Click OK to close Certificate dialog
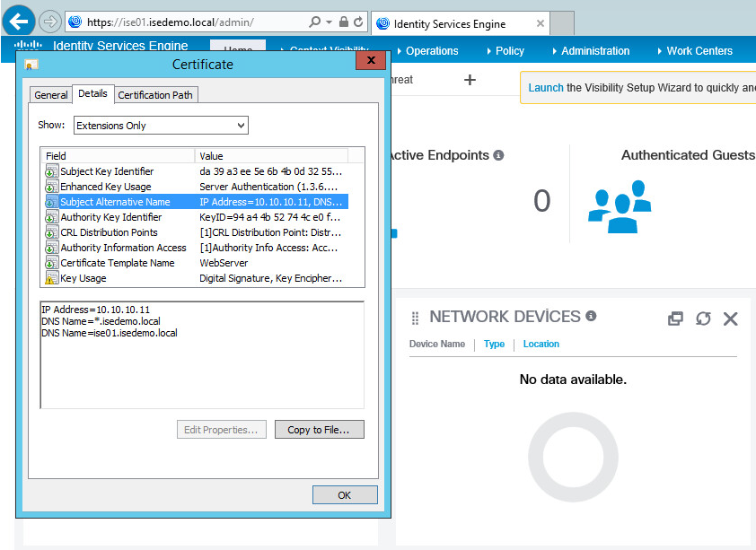 click(x=345, y=495)
